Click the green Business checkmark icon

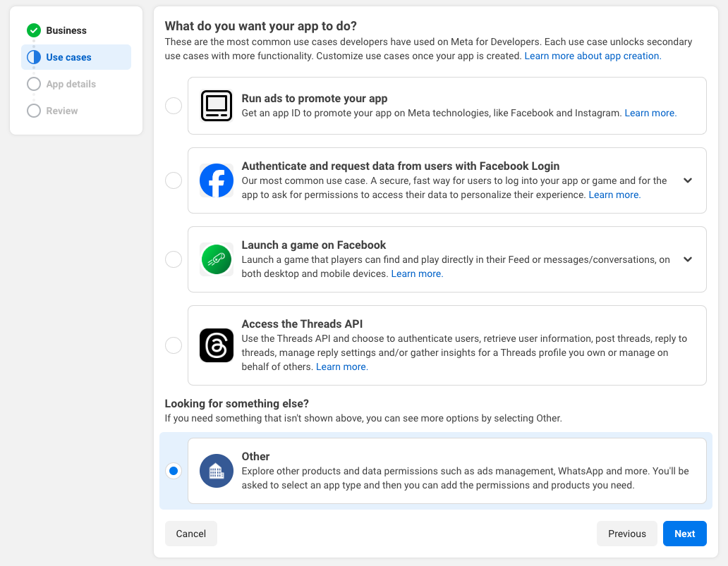(x=34, y=30)
